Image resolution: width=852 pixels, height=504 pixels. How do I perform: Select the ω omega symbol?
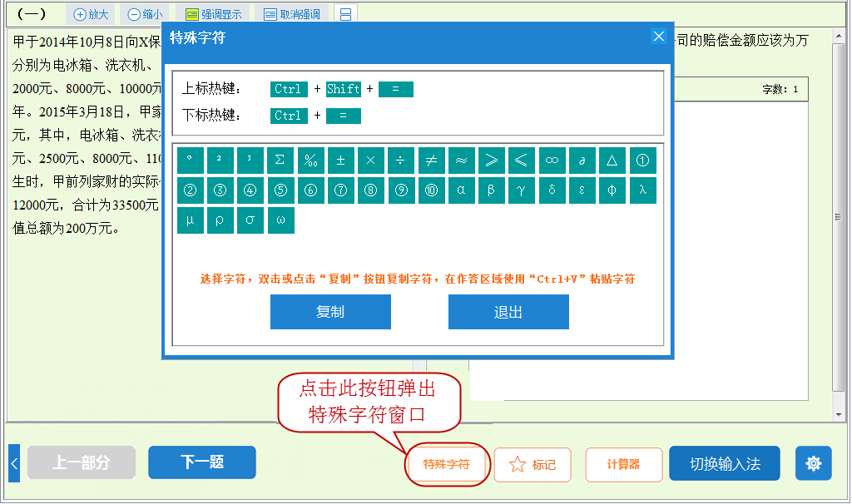(280, 220)
